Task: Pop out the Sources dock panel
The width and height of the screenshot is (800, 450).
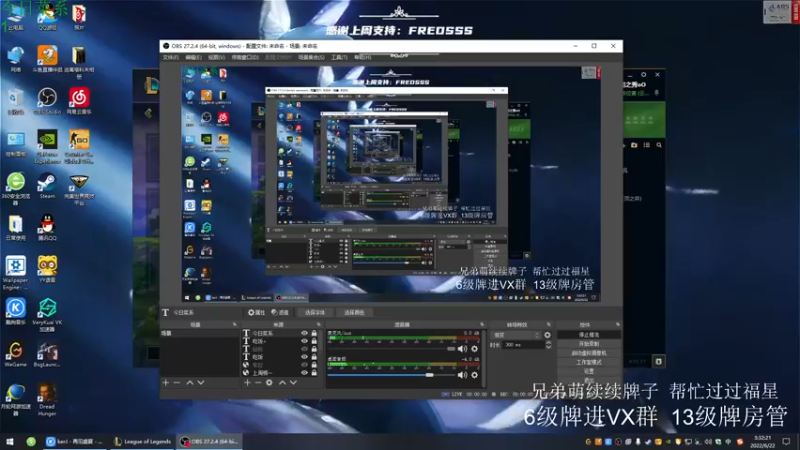Action: click(x=319, y=324)
